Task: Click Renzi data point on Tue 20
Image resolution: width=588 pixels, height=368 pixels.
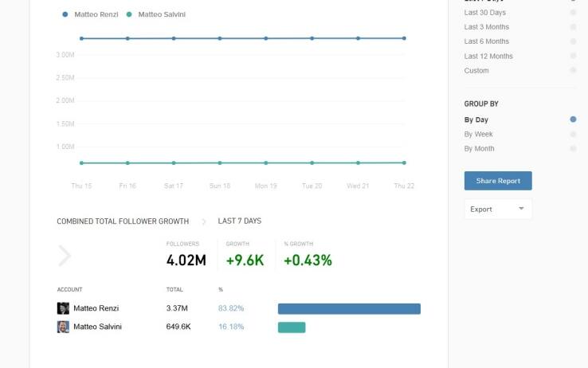Action: (x=312, y=38)
